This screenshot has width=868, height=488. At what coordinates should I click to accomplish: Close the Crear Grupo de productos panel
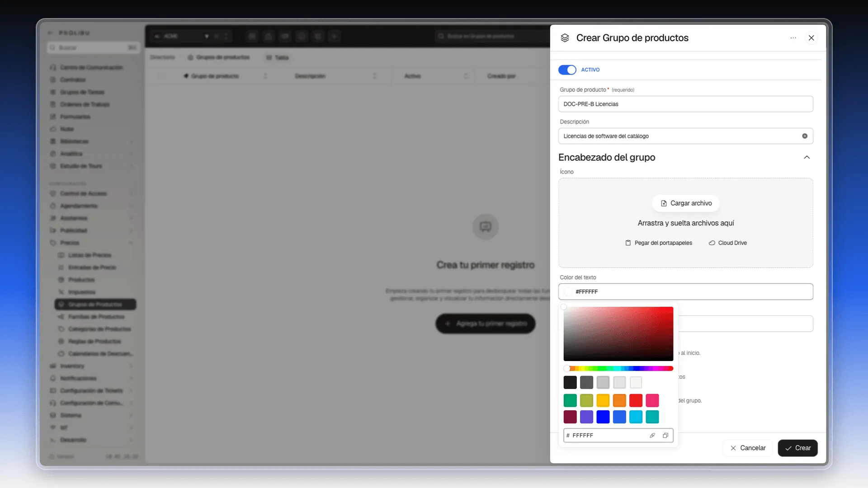coord(811,38)
